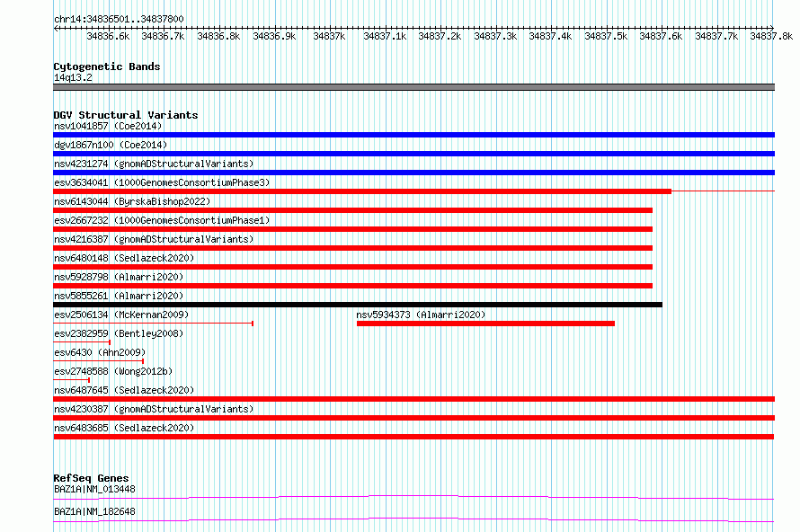
Task: Click the 34837.6k ruler tick label
Action: 661,36
